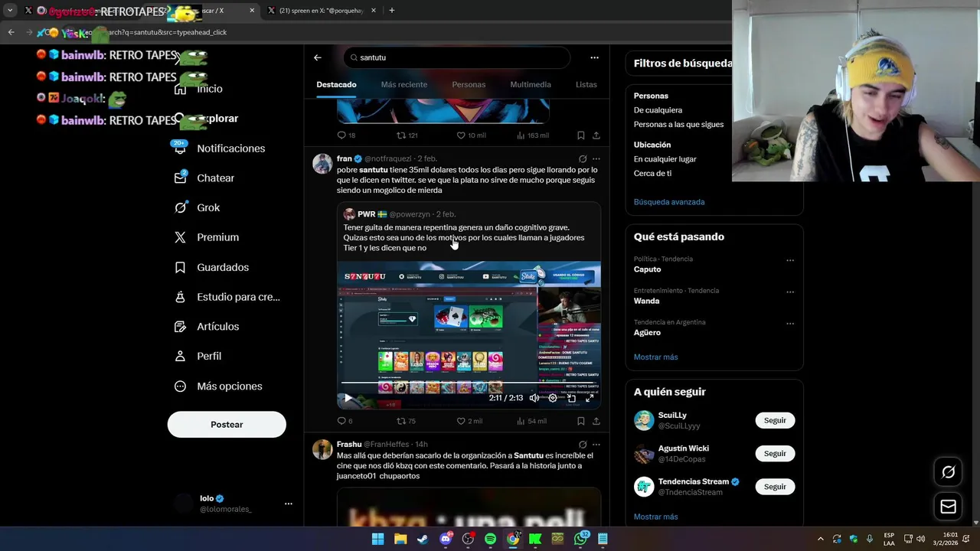Play the embedded video
Screen dimensions: 980x551
(x=348, y=398)
